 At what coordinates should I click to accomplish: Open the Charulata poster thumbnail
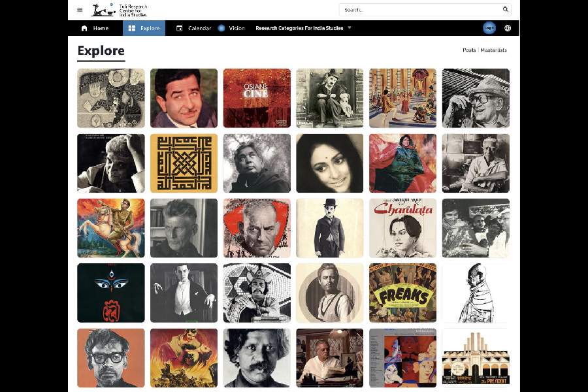coord(402,228)
